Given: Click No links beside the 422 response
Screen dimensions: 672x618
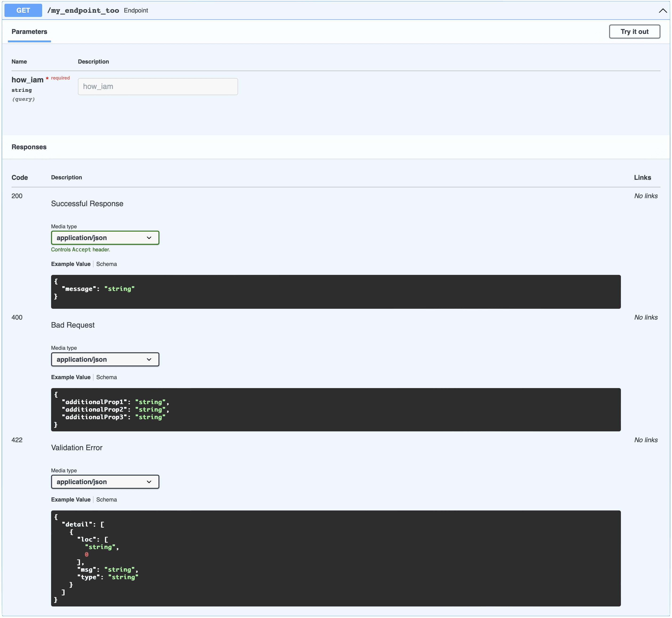Looking at the screenshot, I should [x=646, y=440].
